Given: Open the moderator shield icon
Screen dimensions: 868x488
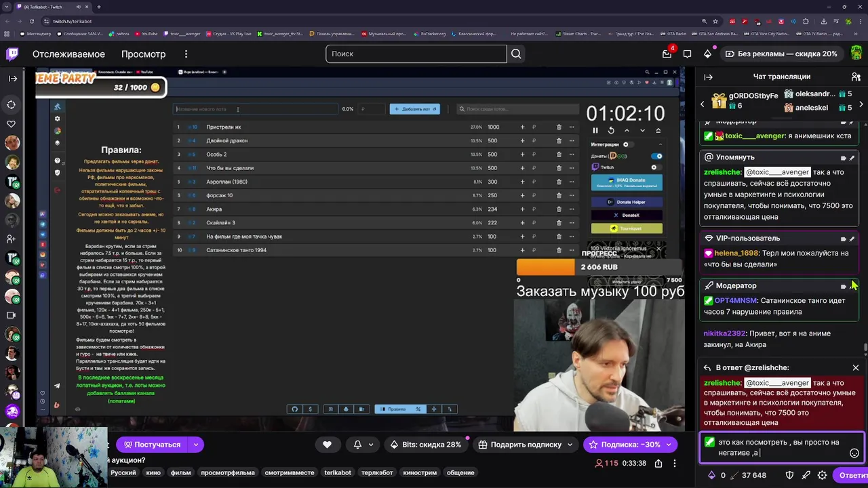Looking at the screenshot, I should [x=789, y=475].
